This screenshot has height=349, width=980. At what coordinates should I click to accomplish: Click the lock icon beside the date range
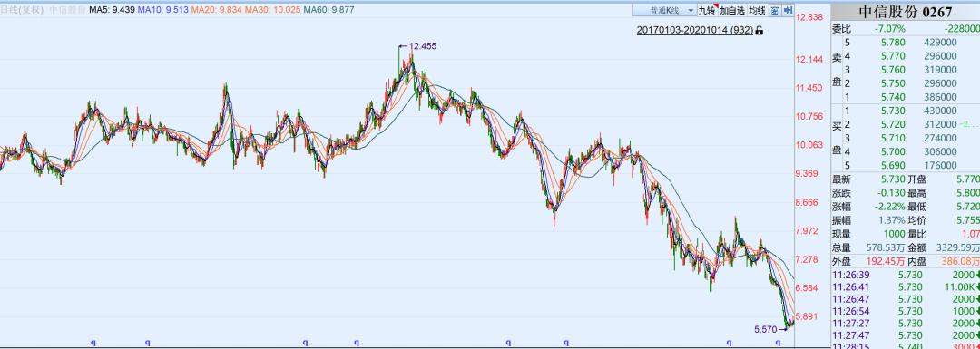(x=759, y=30)
